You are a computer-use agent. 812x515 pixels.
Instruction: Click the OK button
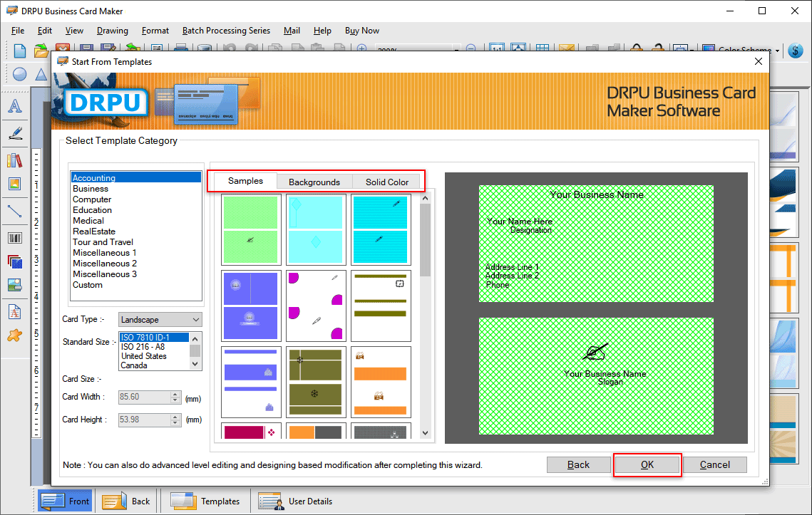[x=647, y=465]
